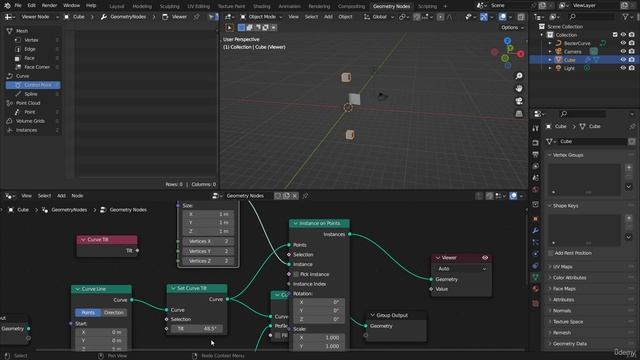Open Object Mode dropdown

(x=261, y=17)
